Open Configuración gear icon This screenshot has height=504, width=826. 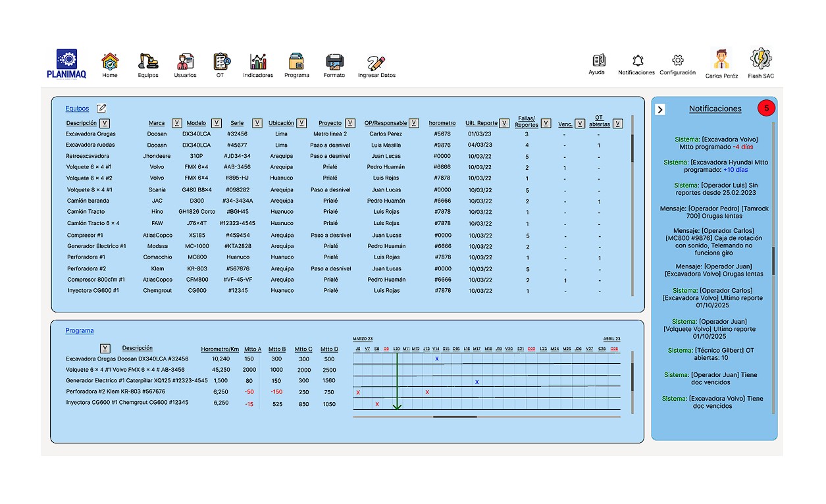click(677, 61)
